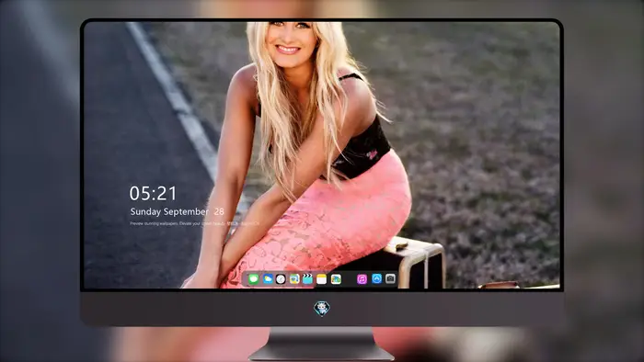This screenshot has height=362, width=644.
Task: Launch the Safari compass icon in dock
Action: click(x=281, y=279)
